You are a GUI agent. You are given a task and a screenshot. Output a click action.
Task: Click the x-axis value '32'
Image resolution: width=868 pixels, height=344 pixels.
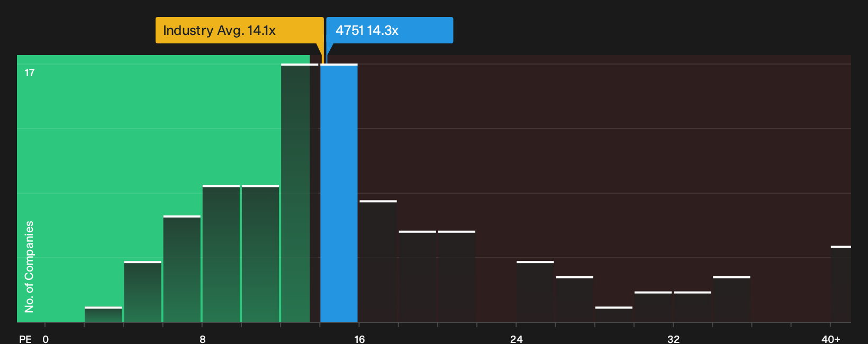(673, 339)
